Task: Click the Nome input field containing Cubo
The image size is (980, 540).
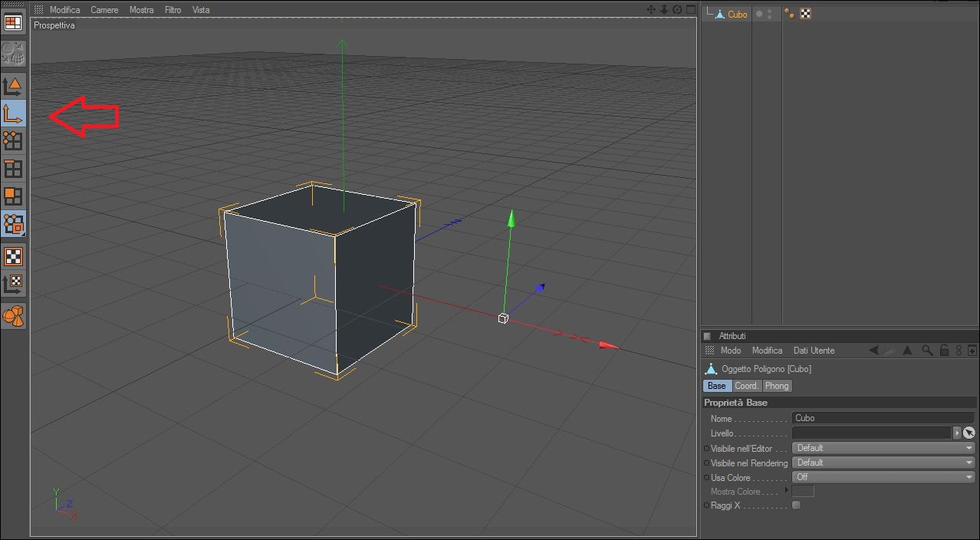Action: tap(883, 418)
